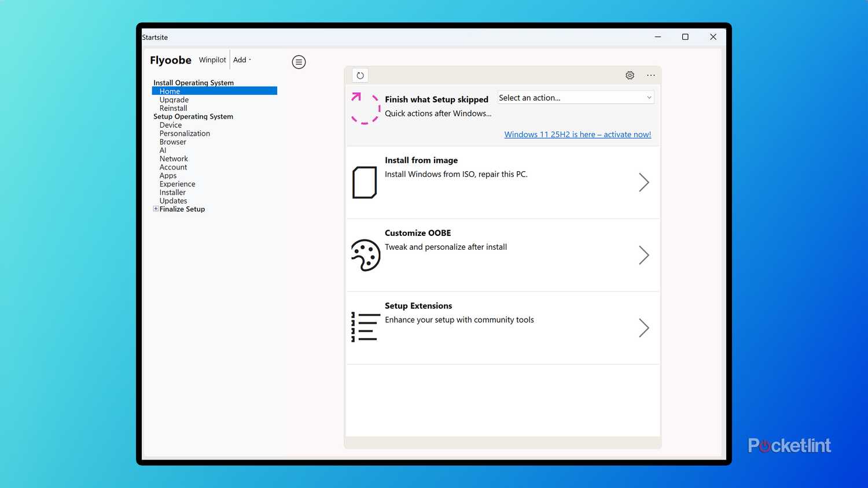868x488 pixels.
Task: Maximize the Startsite window
Action: pyautogui.click(x=685, y=37)
